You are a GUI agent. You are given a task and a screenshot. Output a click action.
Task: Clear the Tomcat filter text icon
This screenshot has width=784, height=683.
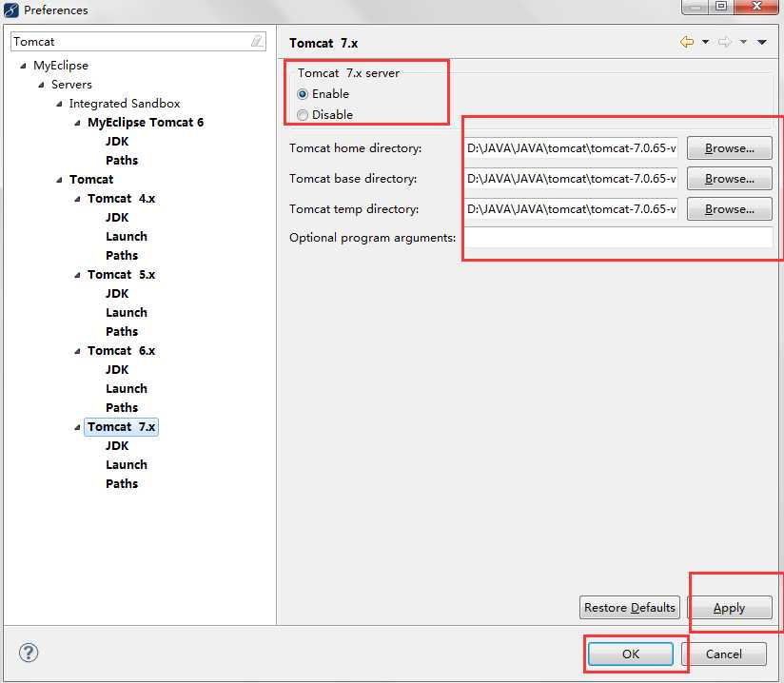pyautogui.click(x=257, y=41)
